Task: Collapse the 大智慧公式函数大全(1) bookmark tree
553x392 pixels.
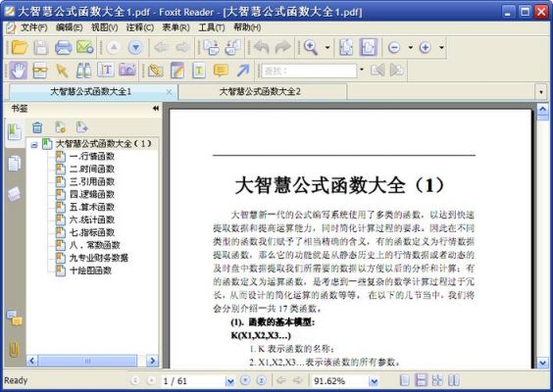Action: [34, 144]
